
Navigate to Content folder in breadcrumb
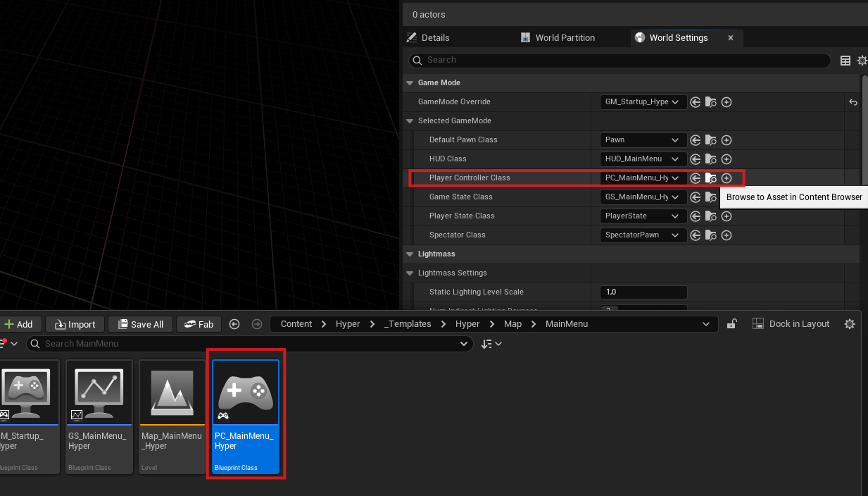(296, 324)
